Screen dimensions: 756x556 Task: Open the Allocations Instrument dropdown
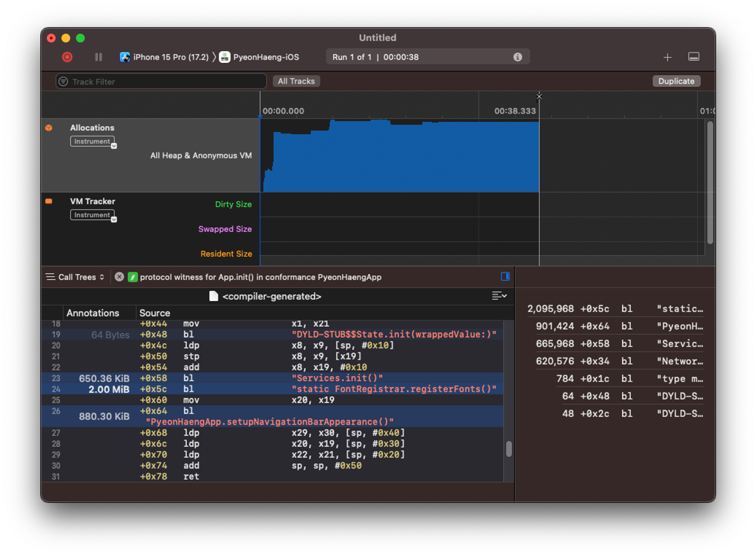93,142
